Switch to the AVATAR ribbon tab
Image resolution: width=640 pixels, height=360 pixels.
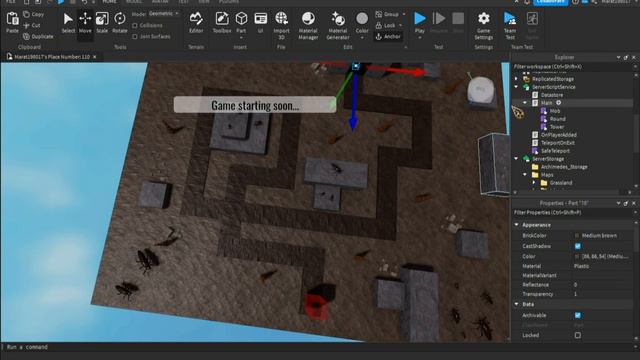point(160,2)
